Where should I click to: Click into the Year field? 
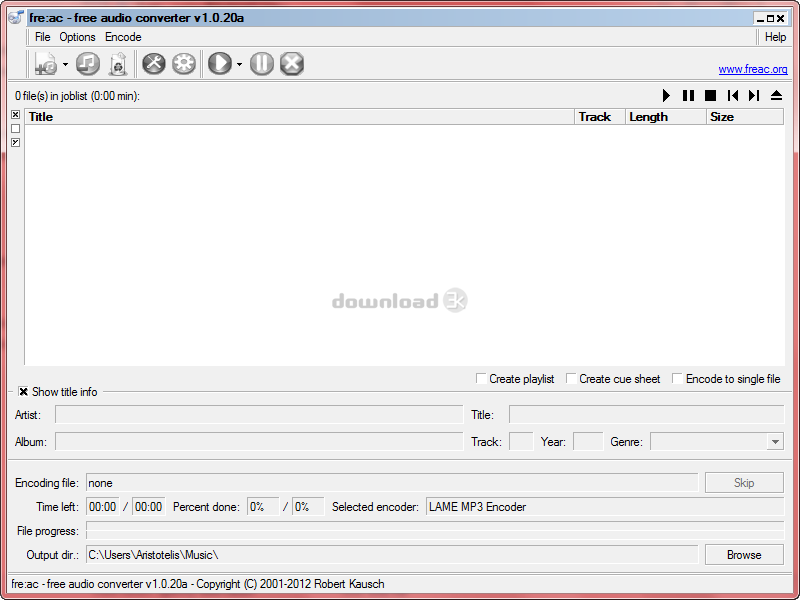tap(588, 442)
